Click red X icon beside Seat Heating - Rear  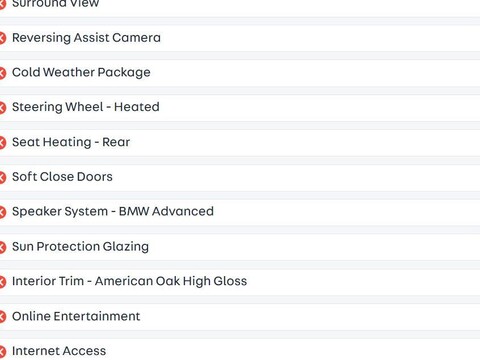point(2,143)
